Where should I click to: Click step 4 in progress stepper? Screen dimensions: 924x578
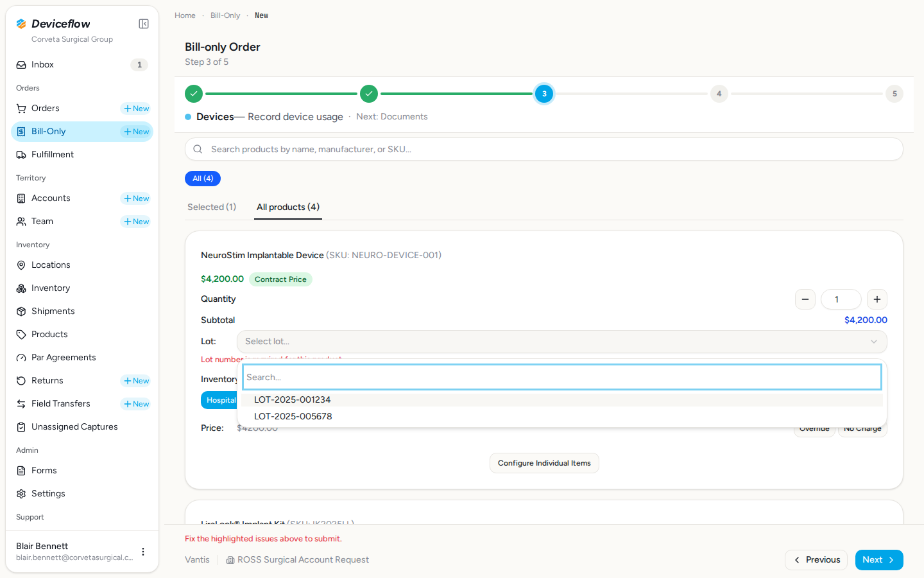pyautogui.click(x=719, y=94)
